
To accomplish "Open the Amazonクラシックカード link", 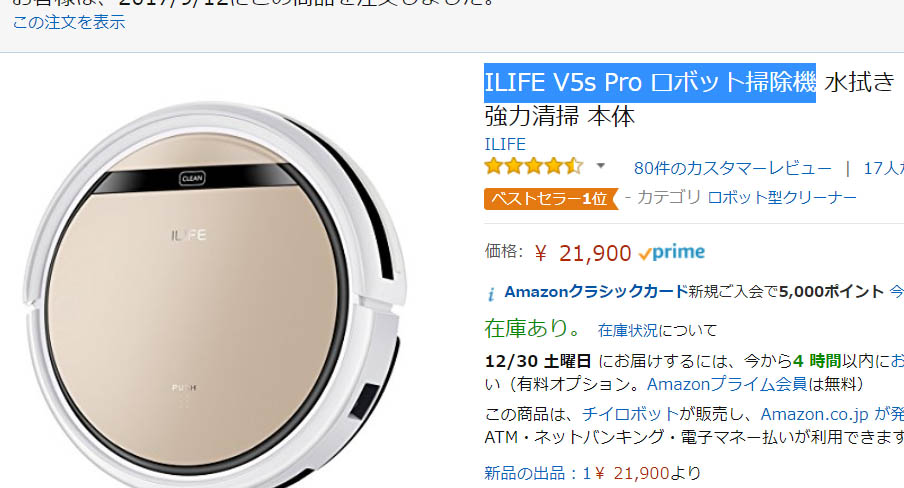I will coord(596,292).
